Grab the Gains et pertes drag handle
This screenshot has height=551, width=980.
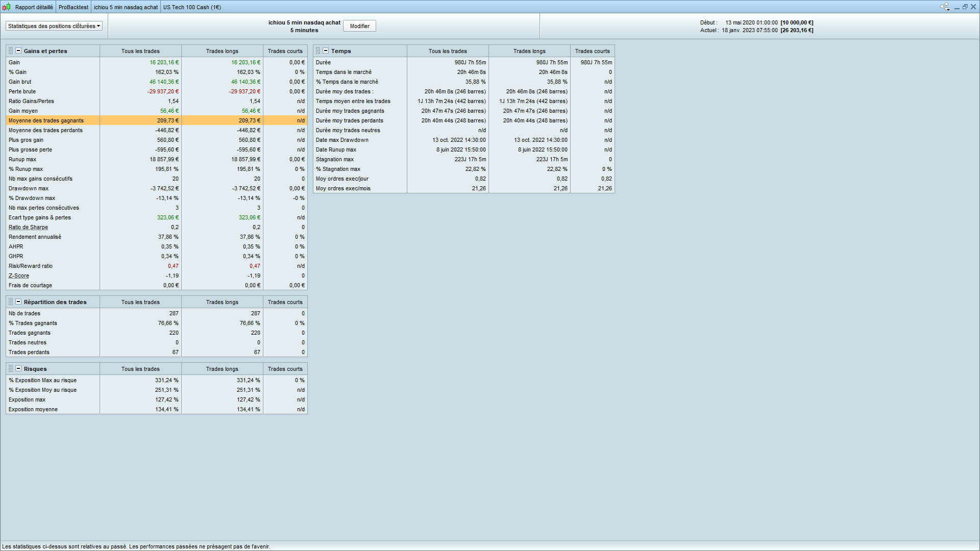pyautogui.click(x=11, y=51)
